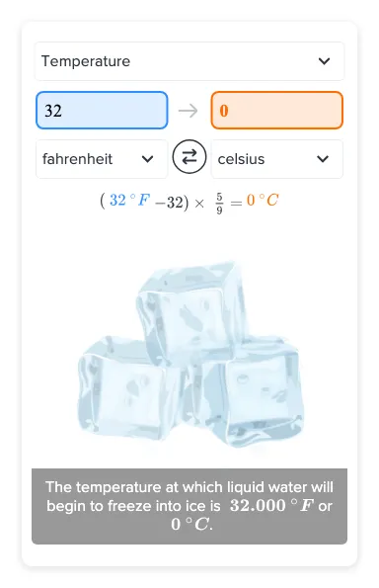This screenshot has width=379, height=588.
Task: Expand the celsius unit dropdown
Action: coord(277,159)
